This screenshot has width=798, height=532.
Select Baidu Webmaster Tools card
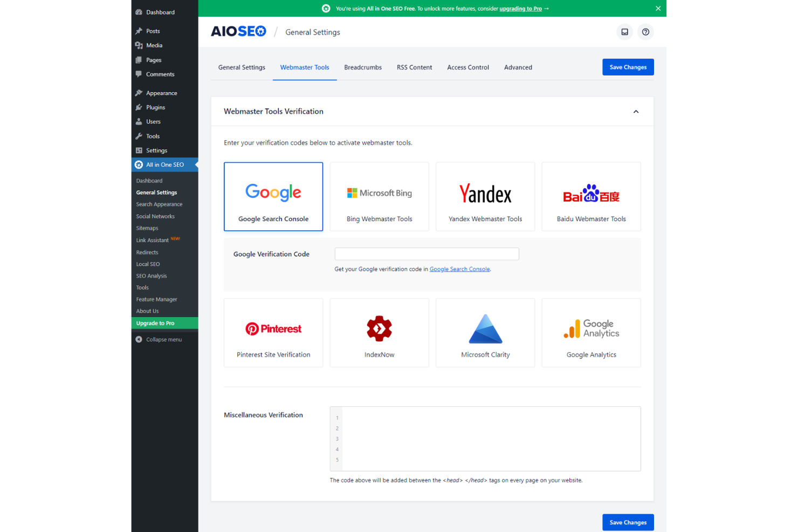coord(591,196)
